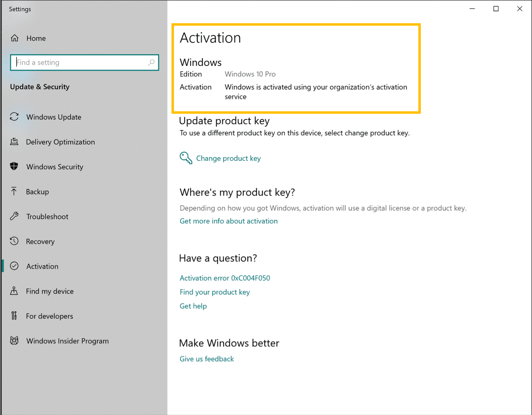Image resolution: width=532 pixels, height=415 pixels.
Task: Click the Update product key heading
Action: 224,121
